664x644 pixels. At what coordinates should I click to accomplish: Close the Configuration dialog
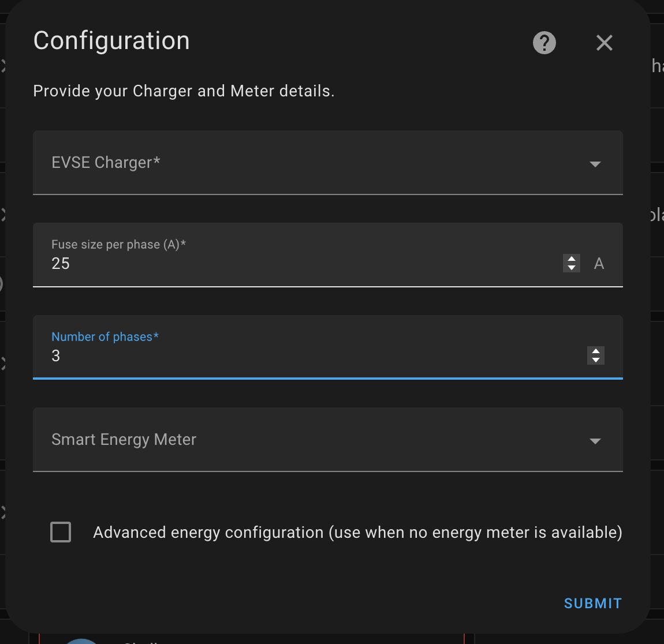604,43
